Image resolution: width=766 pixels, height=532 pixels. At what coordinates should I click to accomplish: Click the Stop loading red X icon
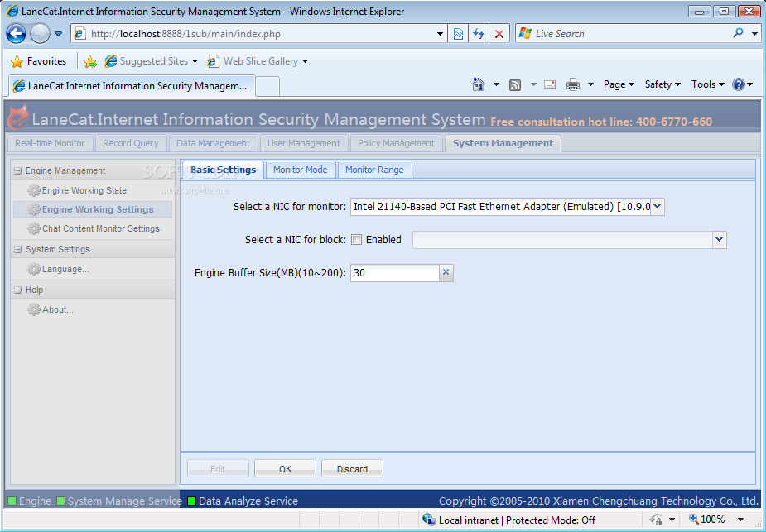tap(499, 34)
